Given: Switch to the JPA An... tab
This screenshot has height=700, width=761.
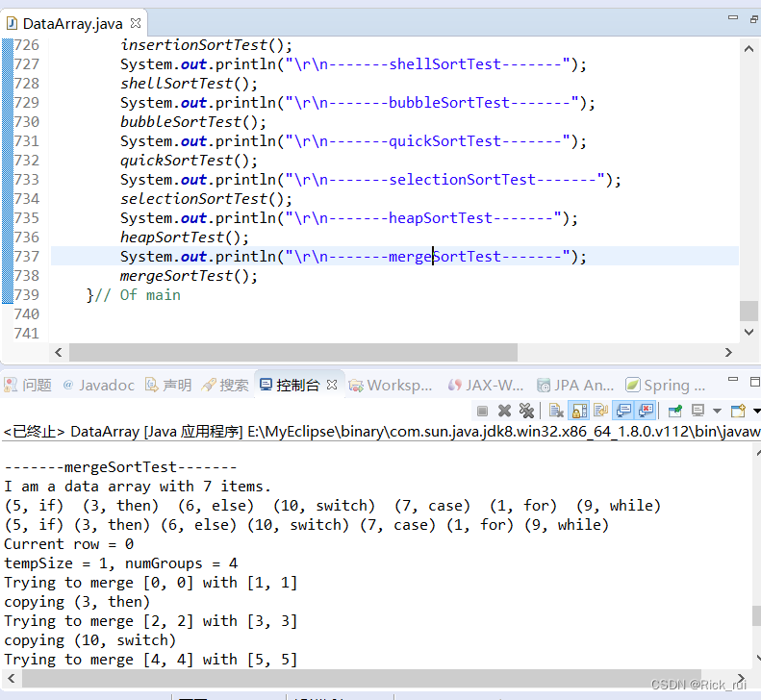Looking at the screenshot, I should pos(575,386).
